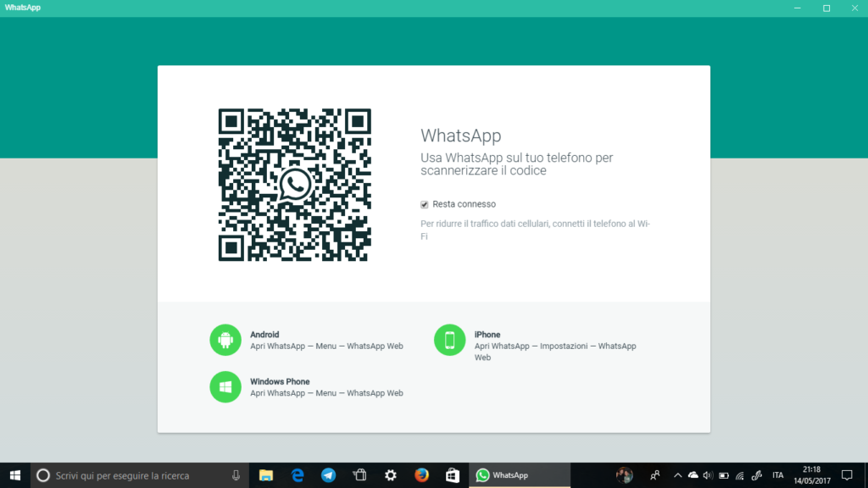The height and width of the screenshot is (488, 868).
Task: Click the WhatsApp title bar text
Action: point(23,8)
